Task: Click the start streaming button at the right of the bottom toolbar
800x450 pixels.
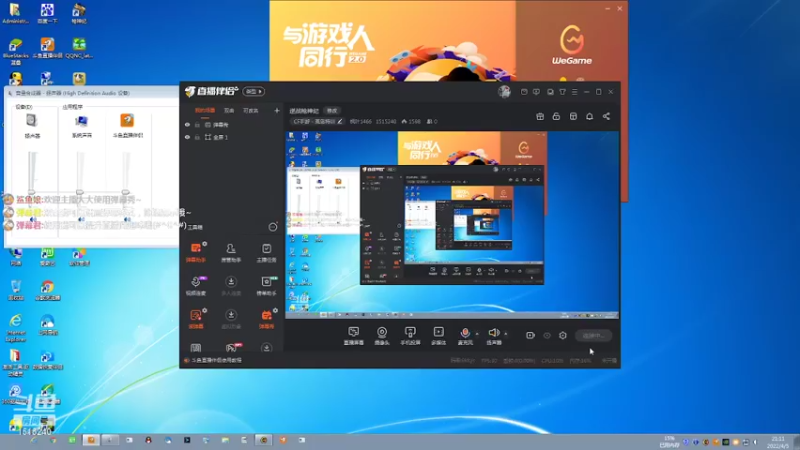Action: pyautogui.click(x=593, y=335)
